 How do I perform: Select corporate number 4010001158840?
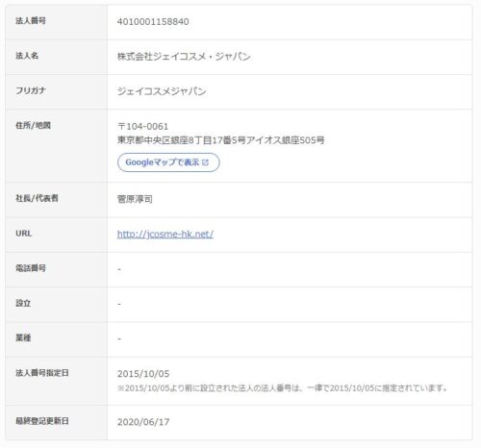pos(153,22)
